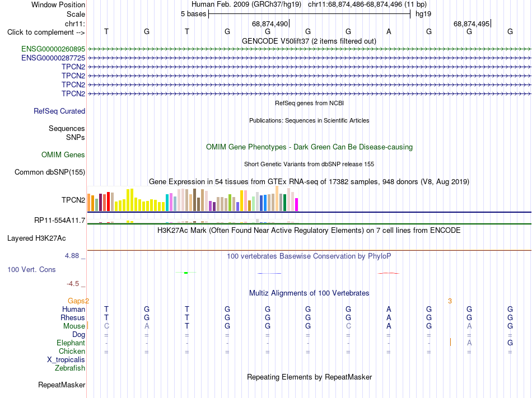Click the 68,874,490 position marker

(270, 24)
